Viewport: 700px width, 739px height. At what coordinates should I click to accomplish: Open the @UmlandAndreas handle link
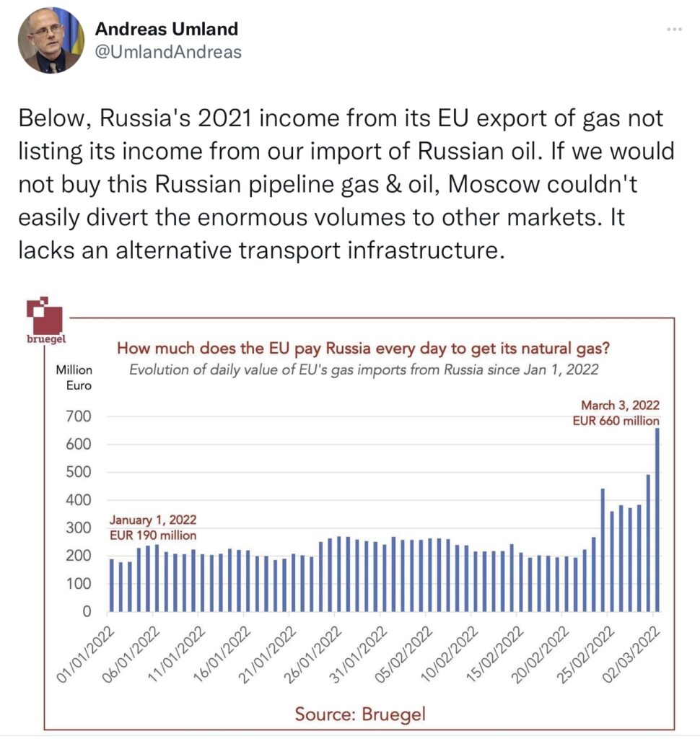(x=168, y=52)
